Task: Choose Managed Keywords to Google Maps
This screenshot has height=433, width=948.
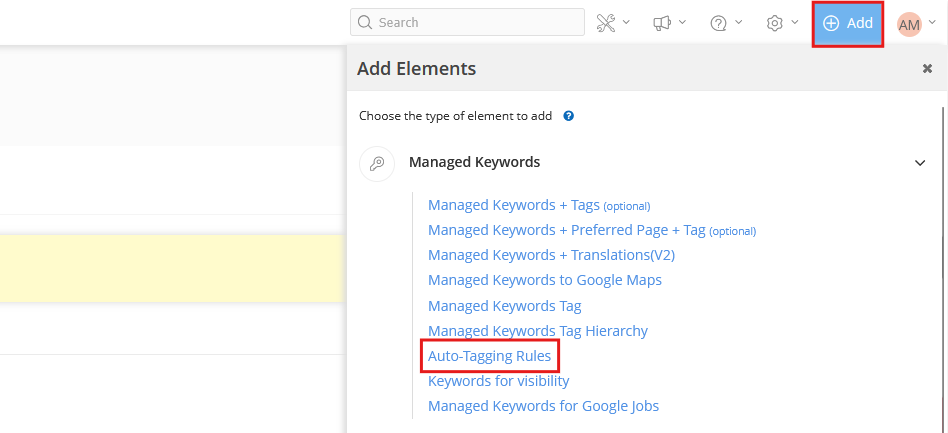Action: point(544,280)
